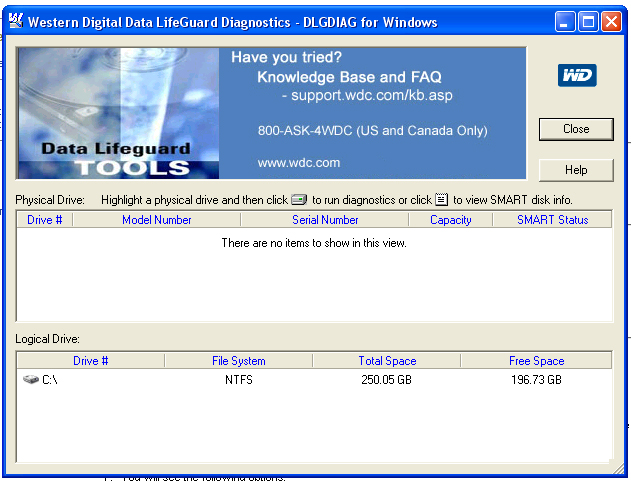The image size is (631, 481).
Task: Sort by Capacity column header
Action: pyautogui.click(x=450, y=220)
